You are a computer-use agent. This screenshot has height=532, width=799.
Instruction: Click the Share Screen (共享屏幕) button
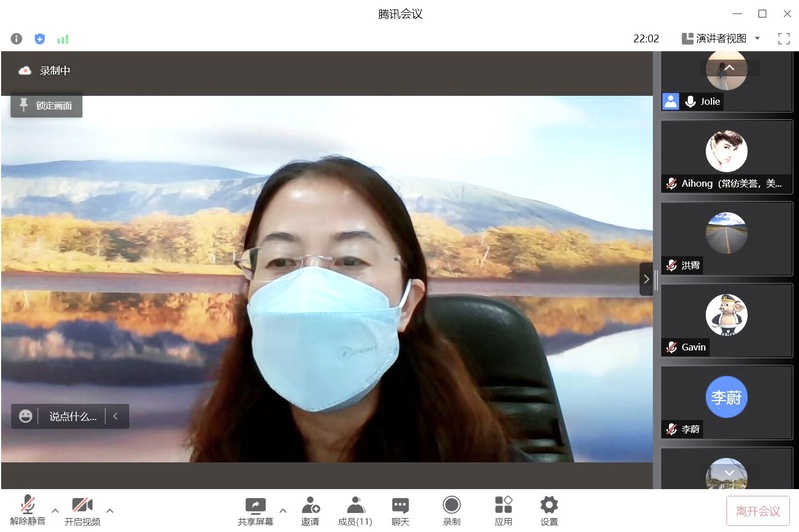point(255,510)
